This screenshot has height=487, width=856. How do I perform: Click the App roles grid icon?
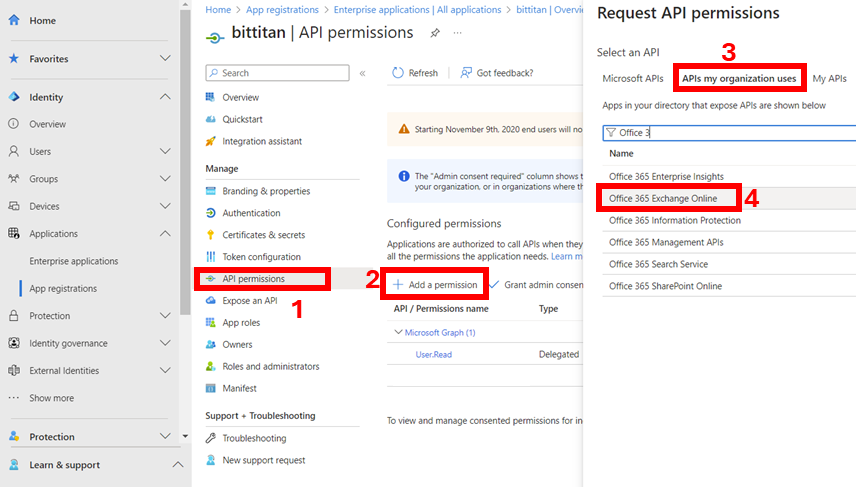point(211,323)
